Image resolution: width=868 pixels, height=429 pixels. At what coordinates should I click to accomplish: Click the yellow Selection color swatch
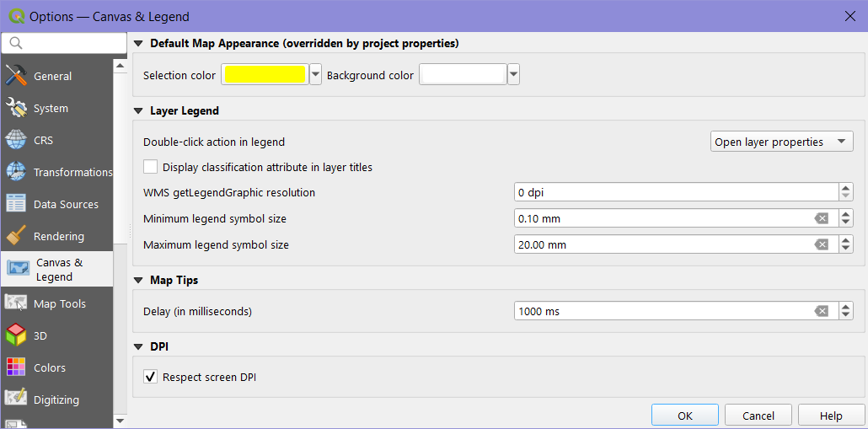click(265, 75)
